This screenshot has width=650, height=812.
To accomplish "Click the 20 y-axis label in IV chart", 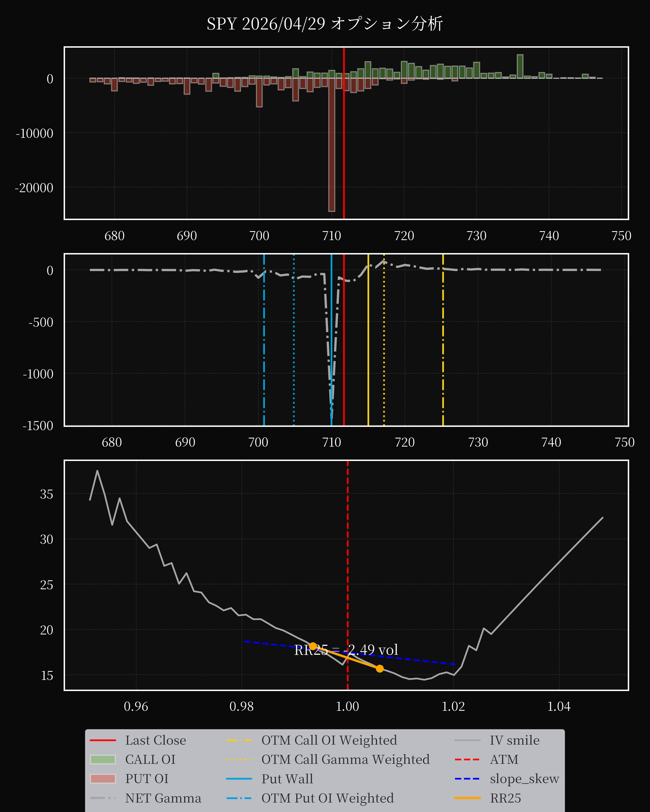I will point(47,630).
